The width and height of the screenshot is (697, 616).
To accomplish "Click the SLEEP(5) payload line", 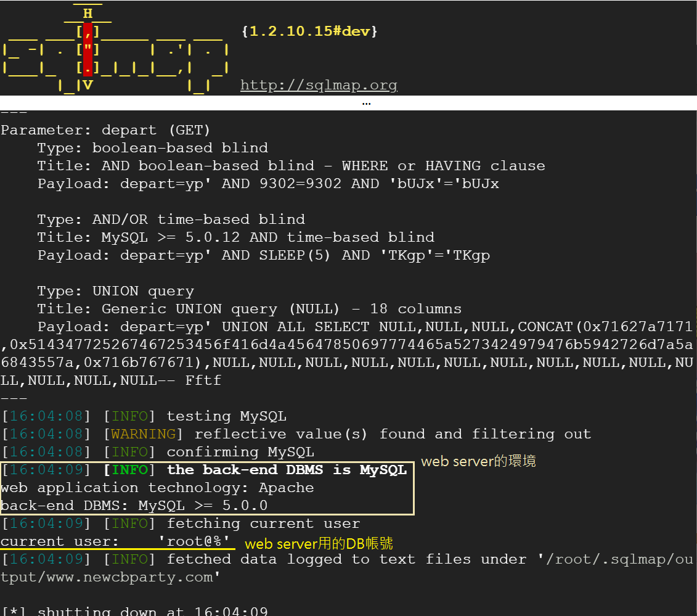I will (264, 255).
